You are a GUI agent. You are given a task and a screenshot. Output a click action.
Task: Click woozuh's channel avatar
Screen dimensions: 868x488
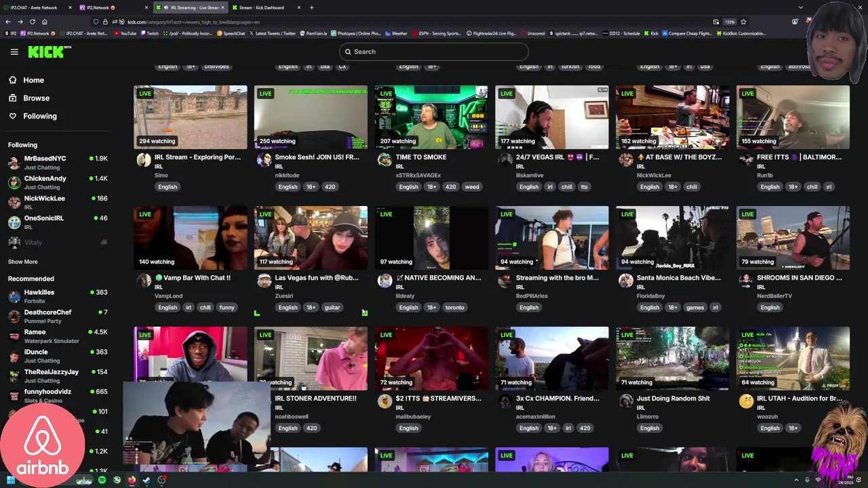click(x=746, y=401)
